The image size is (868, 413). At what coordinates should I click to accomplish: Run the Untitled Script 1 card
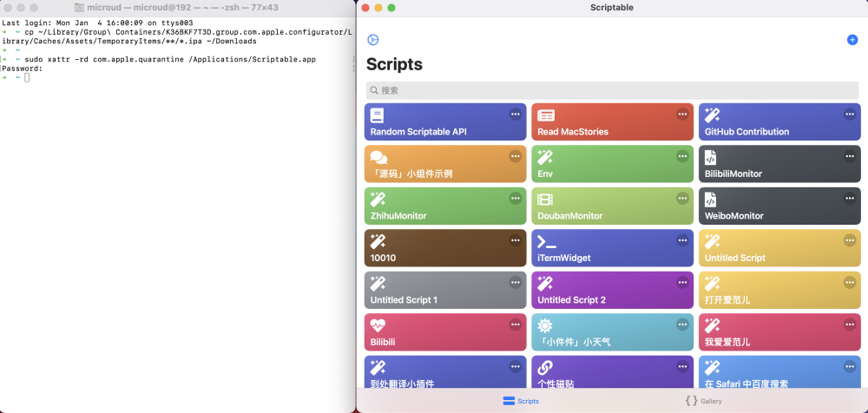tap(445, 290)
